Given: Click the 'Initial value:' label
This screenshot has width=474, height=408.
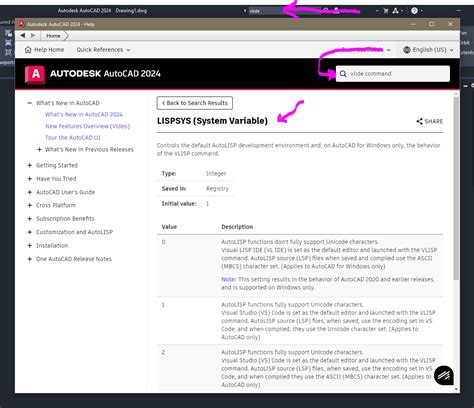Looking at the screenshot, I should pyautogui.click(x=179, y=203).
